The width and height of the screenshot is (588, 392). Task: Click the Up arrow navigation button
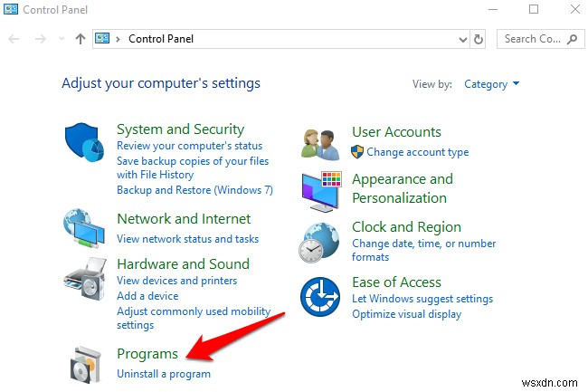(x=81, y=39)
